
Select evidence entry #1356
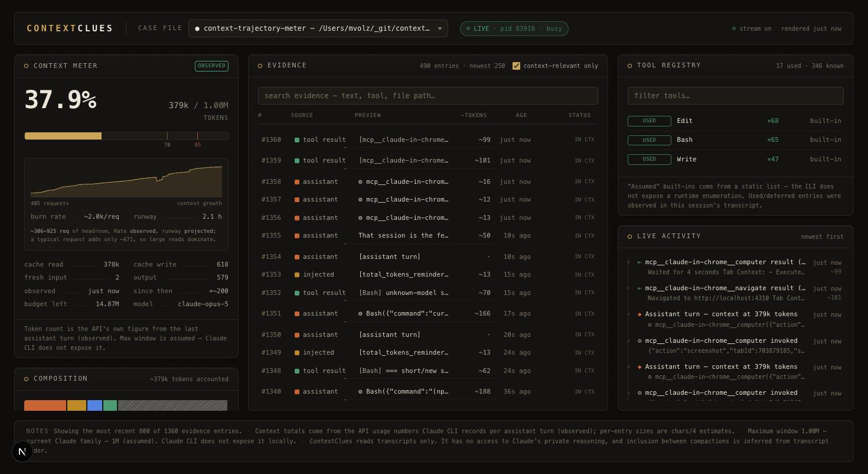click(x=428, y=218)
